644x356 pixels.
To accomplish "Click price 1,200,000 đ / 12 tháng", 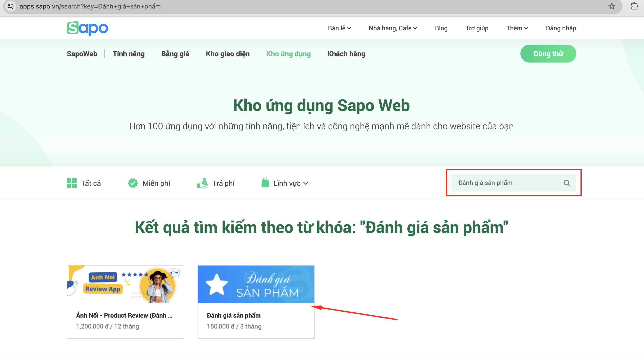I will [x=107, y=326].
